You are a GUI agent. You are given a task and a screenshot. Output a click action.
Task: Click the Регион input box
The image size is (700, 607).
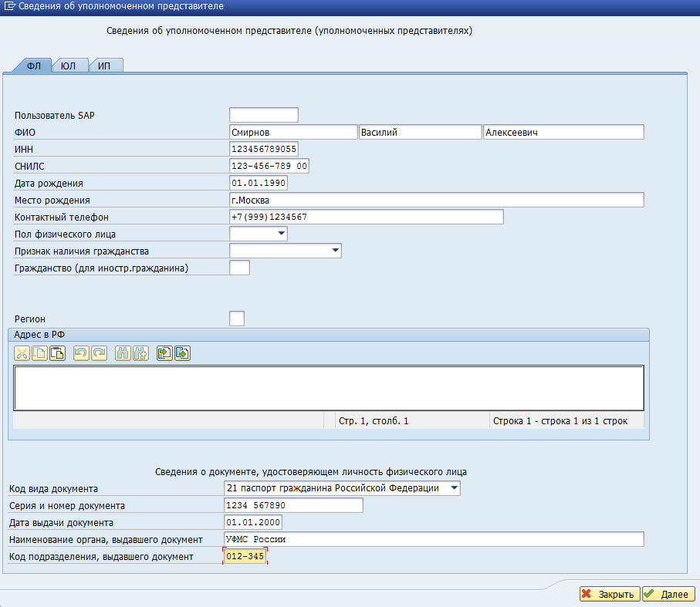(x=237, y=319)
